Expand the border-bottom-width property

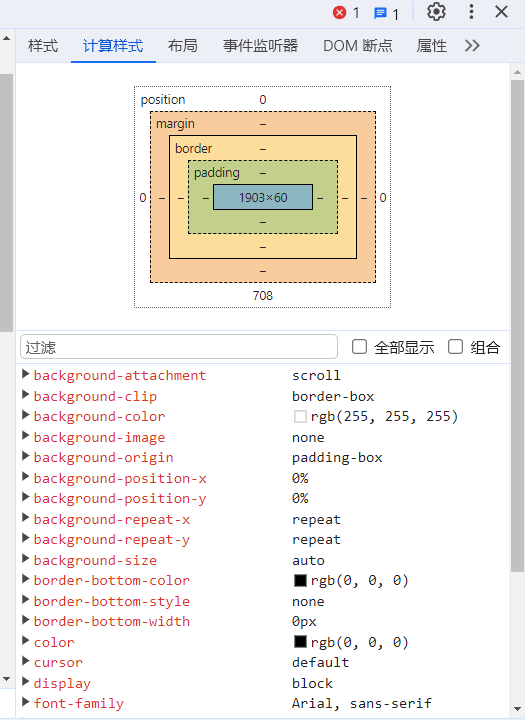tap(26, 620)
